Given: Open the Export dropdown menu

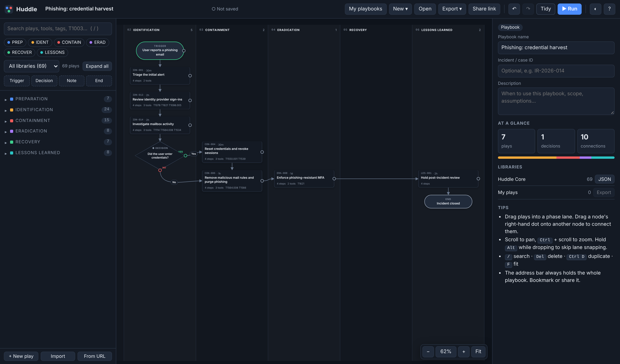Looking at the screenshot, I should 452,9.
